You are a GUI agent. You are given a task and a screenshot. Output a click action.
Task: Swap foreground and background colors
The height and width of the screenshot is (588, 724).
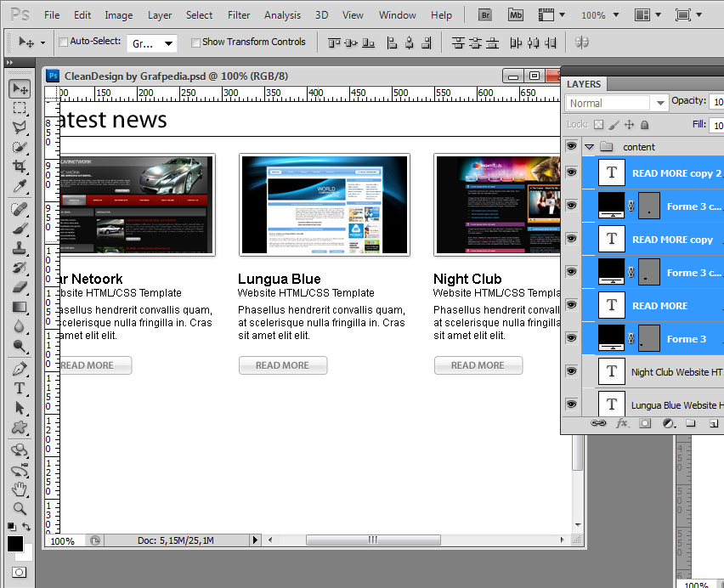pyautogui.click(x=26, y=526)
